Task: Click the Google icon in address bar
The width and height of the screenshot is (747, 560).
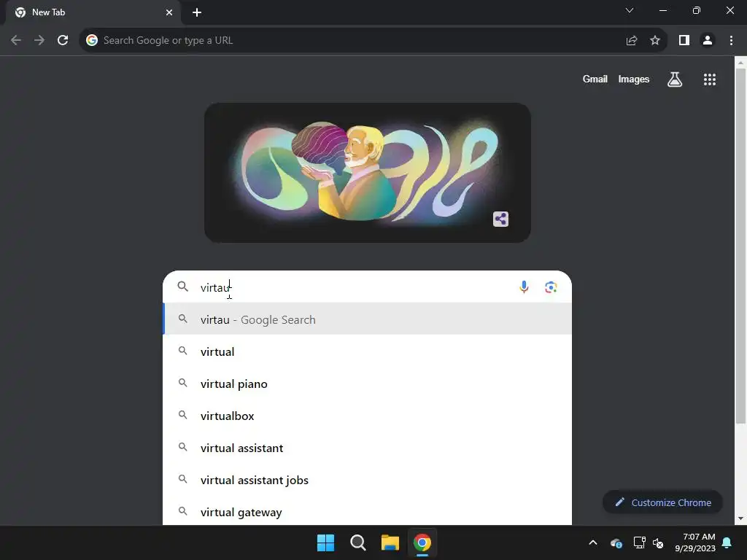Action: click(92, 41)
